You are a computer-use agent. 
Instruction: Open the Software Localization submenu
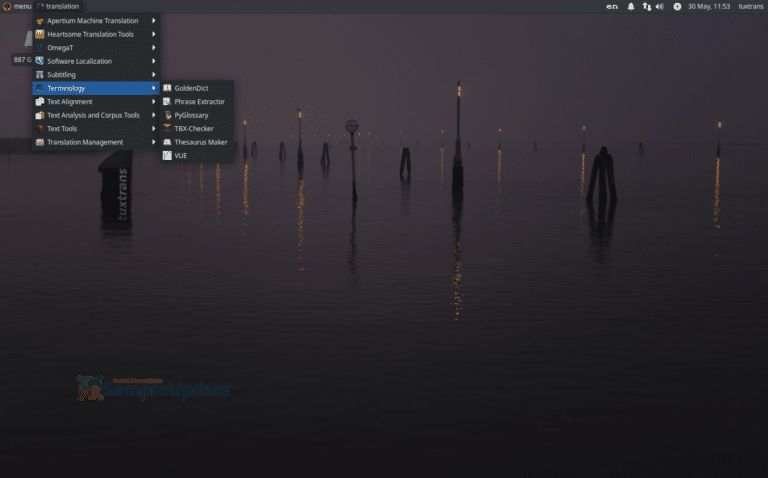96,61
